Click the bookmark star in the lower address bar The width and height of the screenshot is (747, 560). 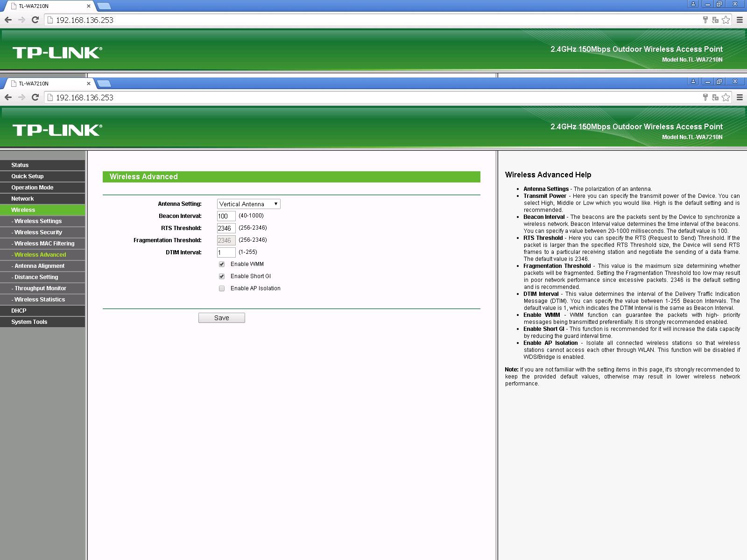[726, 97]
